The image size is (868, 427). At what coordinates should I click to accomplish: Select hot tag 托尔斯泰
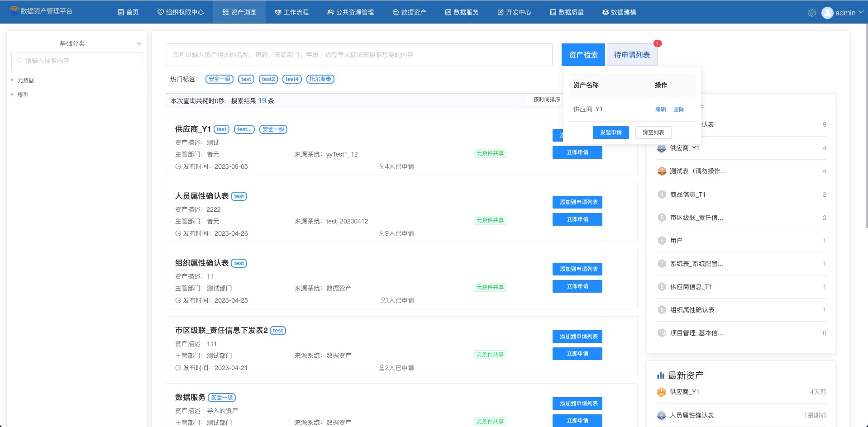pos(320,79)
